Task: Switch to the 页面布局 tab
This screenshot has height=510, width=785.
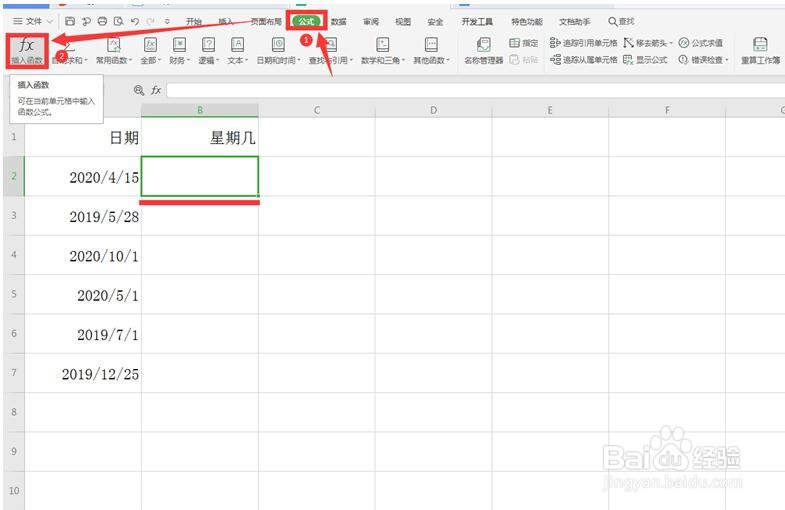Action: pos(266,22)
